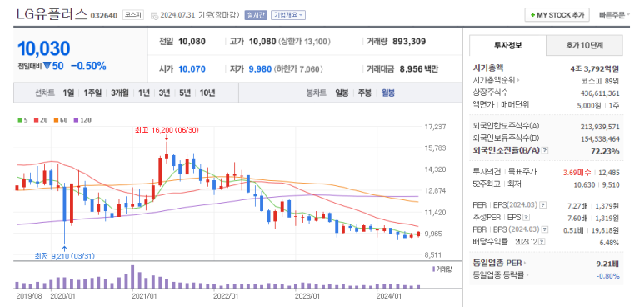Click the calendar icon before 2024.07.31
The image size is (644, 307).
click(x=154, y=16)
